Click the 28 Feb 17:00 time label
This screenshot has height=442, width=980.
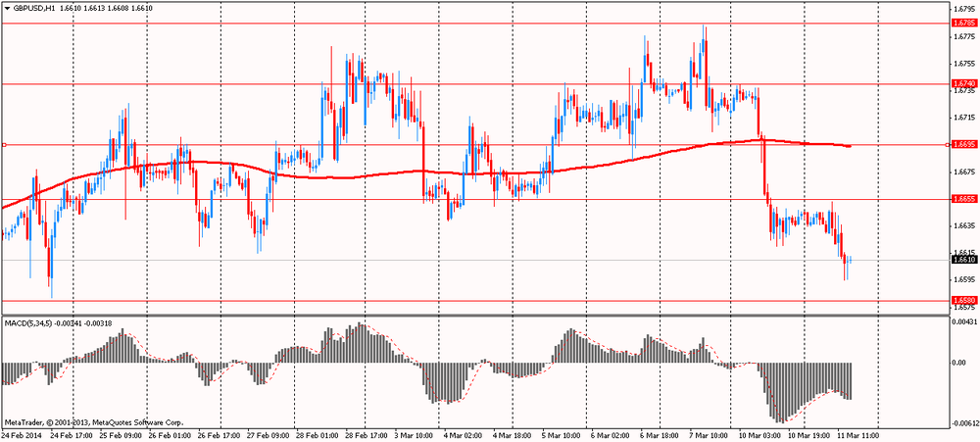368,434
